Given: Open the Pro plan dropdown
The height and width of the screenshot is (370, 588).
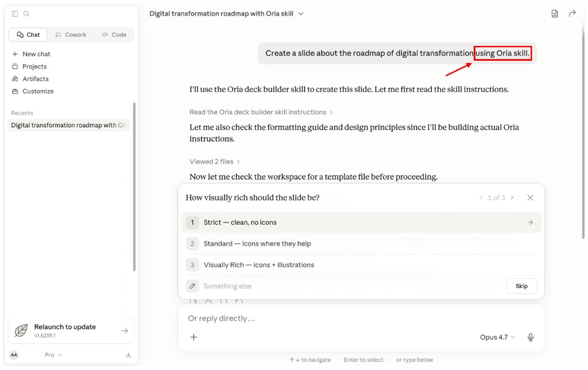Looking at the screenshot, I should point(53,355).
